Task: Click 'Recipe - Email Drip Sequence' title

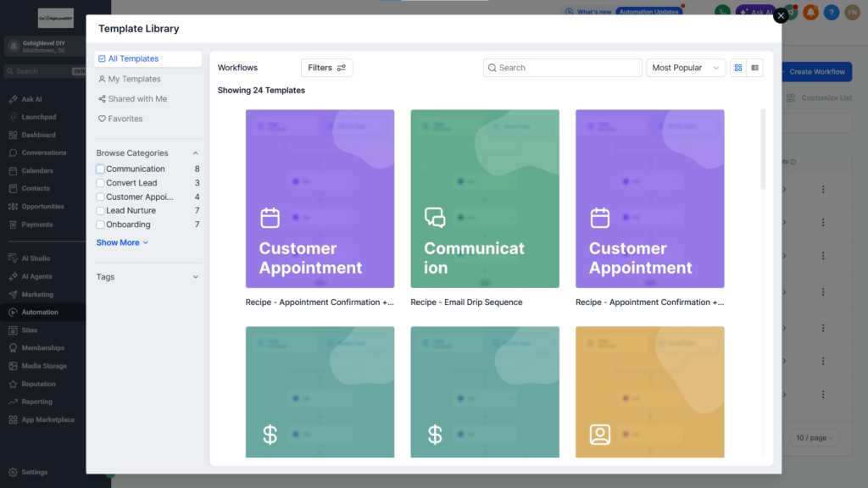Action: point(466,302)
